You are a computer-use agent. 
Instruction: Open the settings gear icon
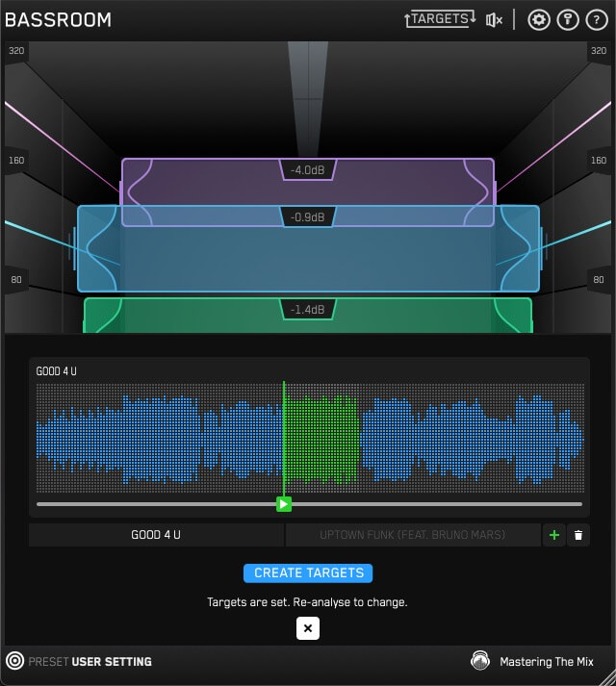(538, 19)
